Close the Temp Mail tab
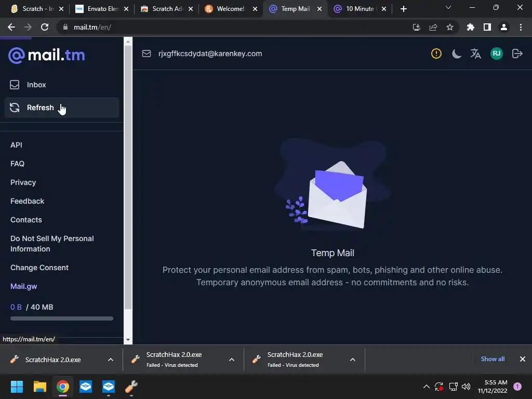Viewport: 532px width, 399px height. coord(320,9)
